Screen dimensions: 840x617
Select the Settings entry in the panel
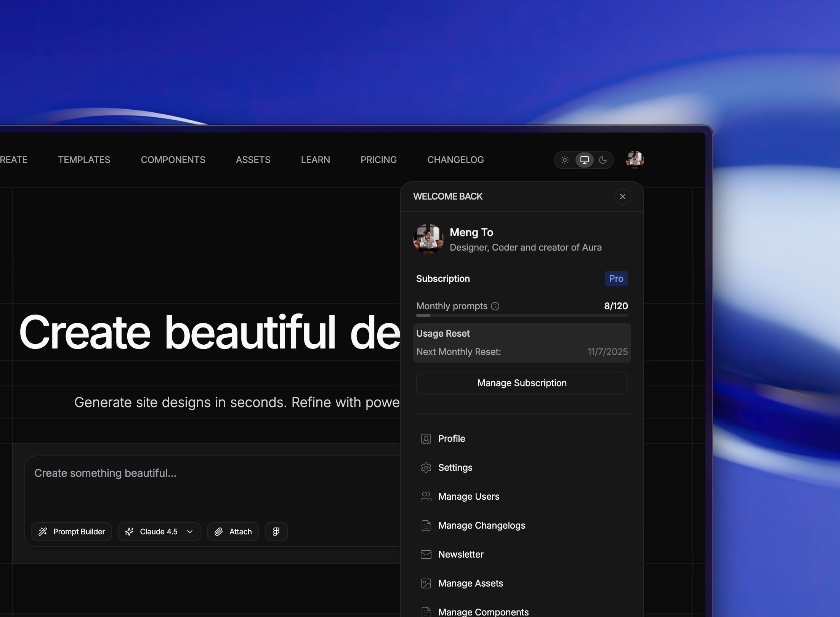[455, 467]
